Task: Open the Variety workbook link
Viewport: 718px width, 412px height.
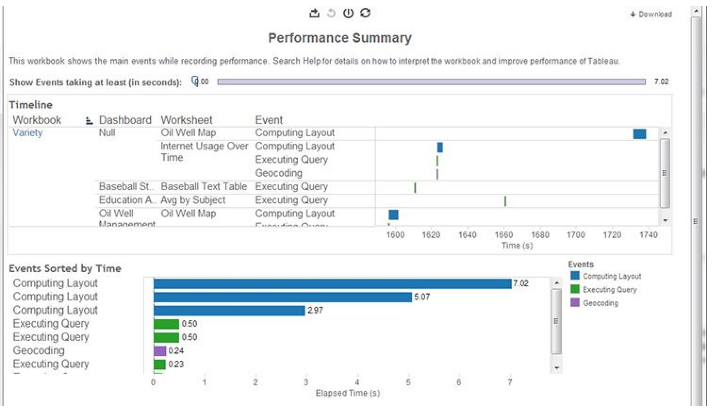Action: [x=27, y=133]
